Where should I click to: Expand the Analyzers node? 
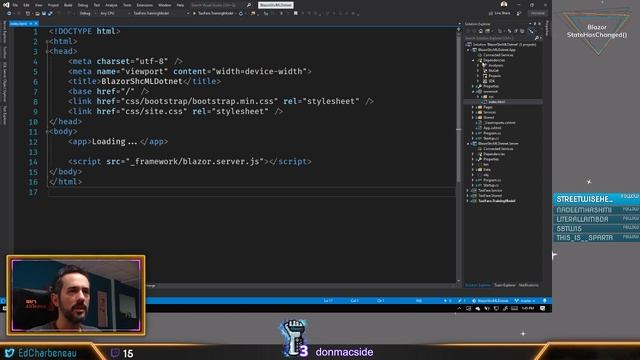point(478,66)
